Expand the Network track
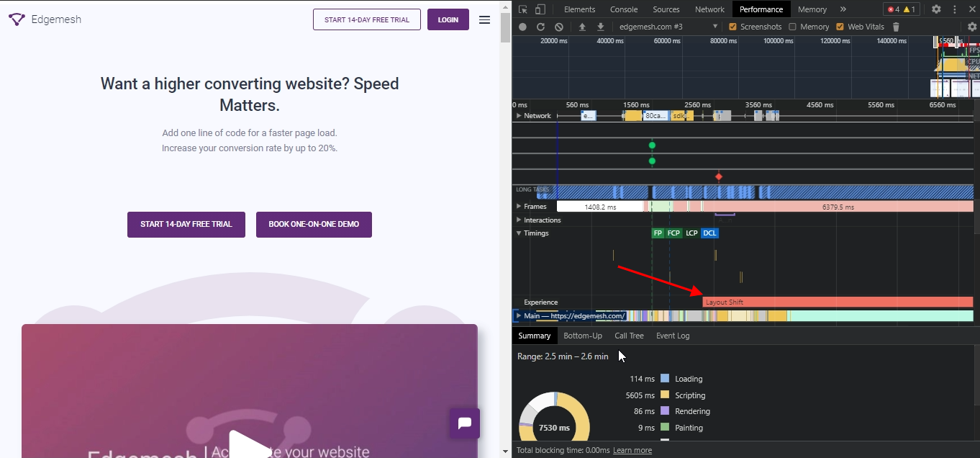Screen dimensions: 980x458 pyautogui.click(x=518, y=115)
